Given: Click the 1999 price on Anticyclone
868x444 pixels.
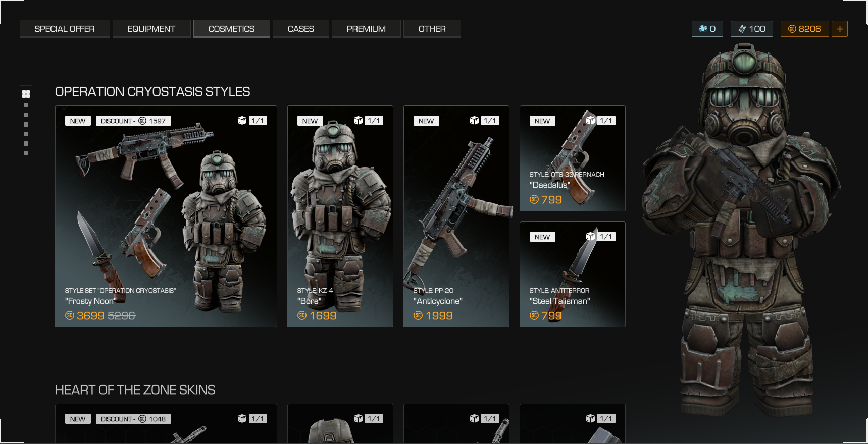Looking at the screenshot, I should coord(439,316).
